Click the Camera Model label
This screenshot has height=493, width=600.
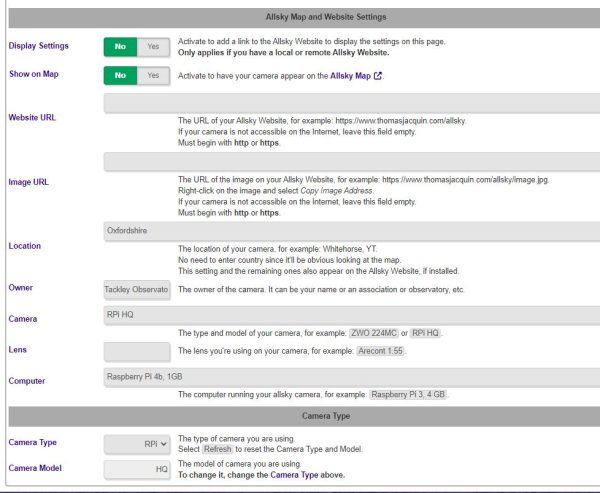pyautogui.click(x=35, y=468)
